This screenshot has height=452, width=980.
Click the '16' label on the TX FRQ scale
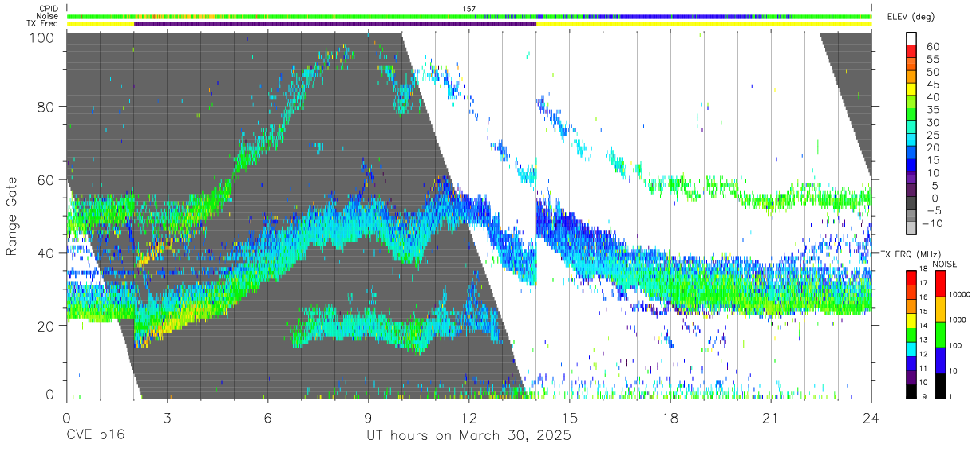pyautogui.click(x=924, y=298)
